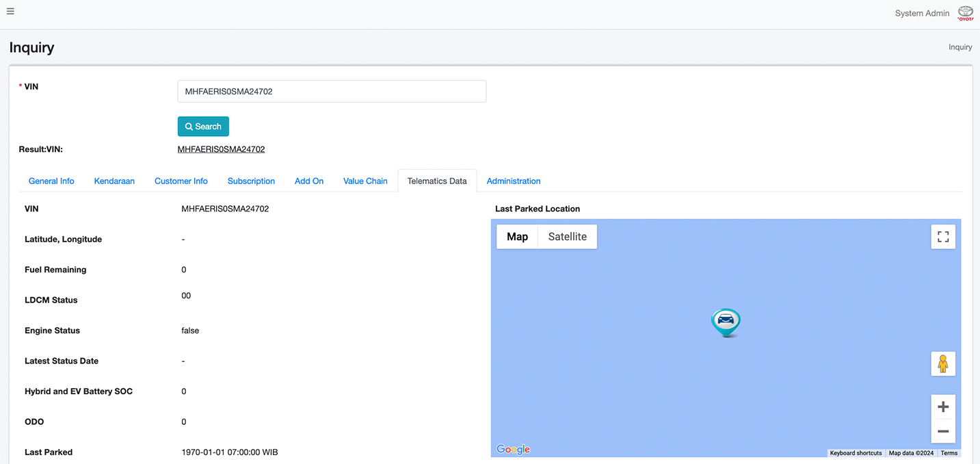Select the Value Chain tab
This screenshot has width=980, height=464.
click(365, 181)
